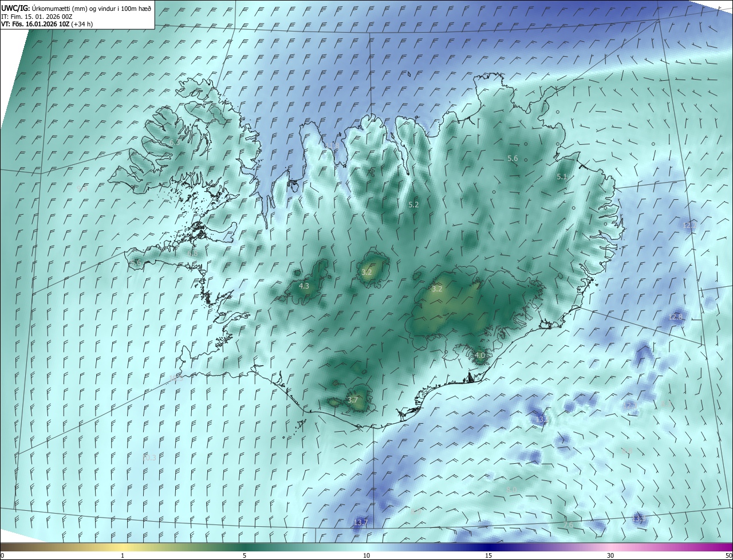Screen dimensions: 733x560
Task: Click the 3.7 value on the southern glacier
Action: (353, 400)
